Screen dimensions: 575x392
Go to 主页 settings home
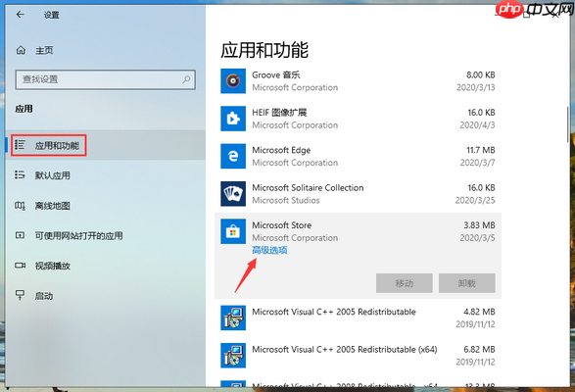click(44, 50)
